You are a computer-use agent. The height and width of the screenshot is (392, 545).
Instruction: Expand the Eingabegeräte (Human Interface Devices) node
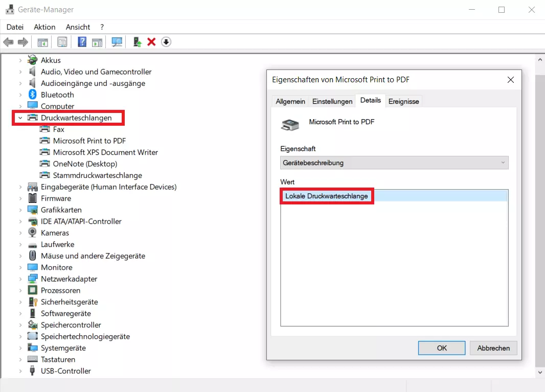pyautogui.click(x=20, y=187)
